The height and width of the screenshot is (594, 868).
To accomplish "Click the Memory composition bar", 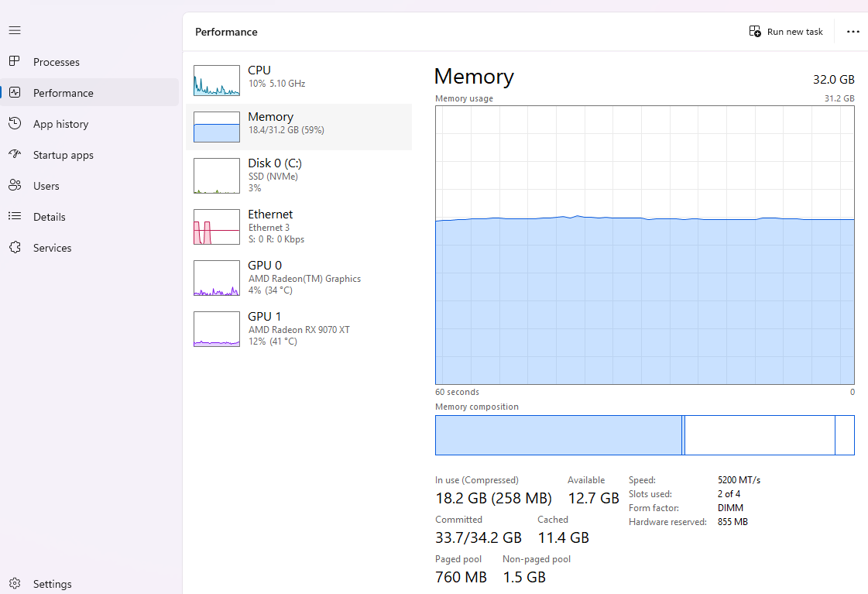I will point(644,435).
